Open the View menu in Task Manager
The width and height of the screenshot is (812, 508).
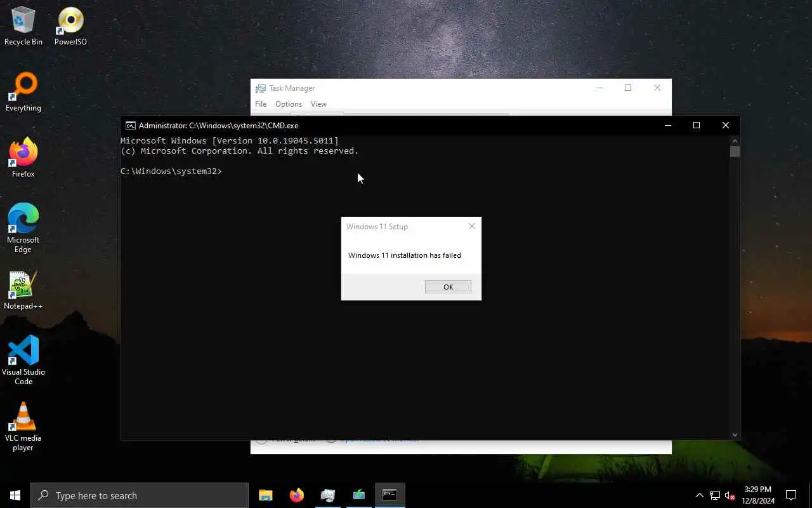[x=318, y=104]
